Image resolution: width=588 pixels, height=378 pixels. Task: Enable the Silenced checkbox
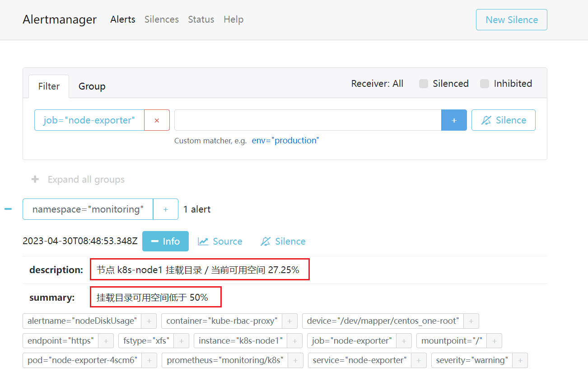pos(424,84)
